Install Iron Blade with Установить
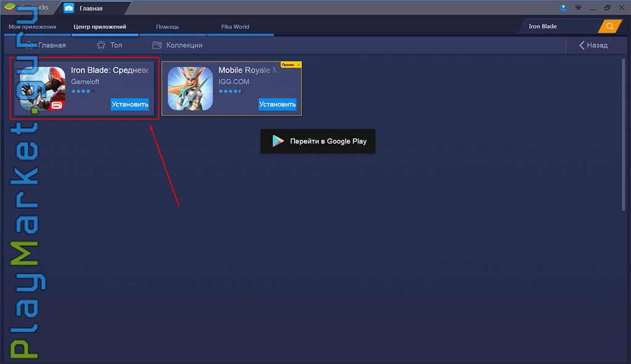631x364 pixels. (130, 104)
